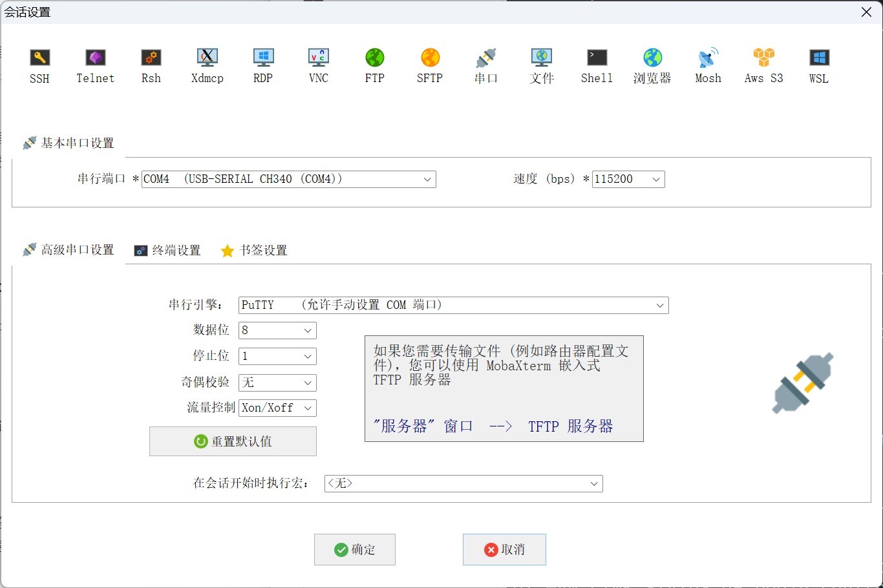Select the 基本串口设置 tab header

tap(69, 143)
